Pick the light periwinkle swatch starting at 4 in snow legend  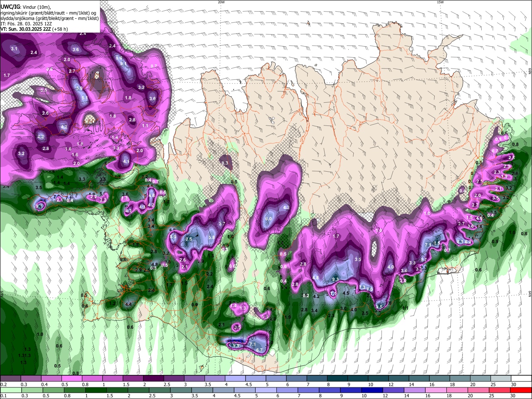tap(235, 379)
